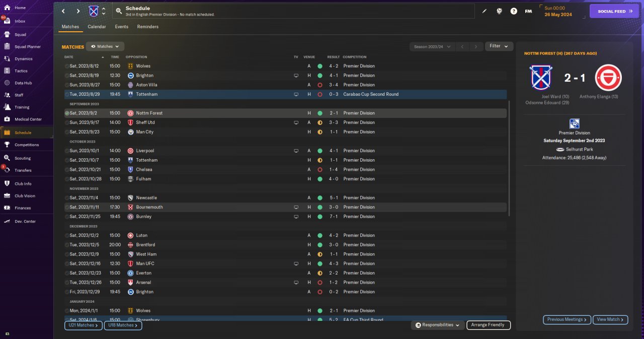The image size is (644, 339).
Task: Select the Matches tab
Action: click(x=70, y=27)
